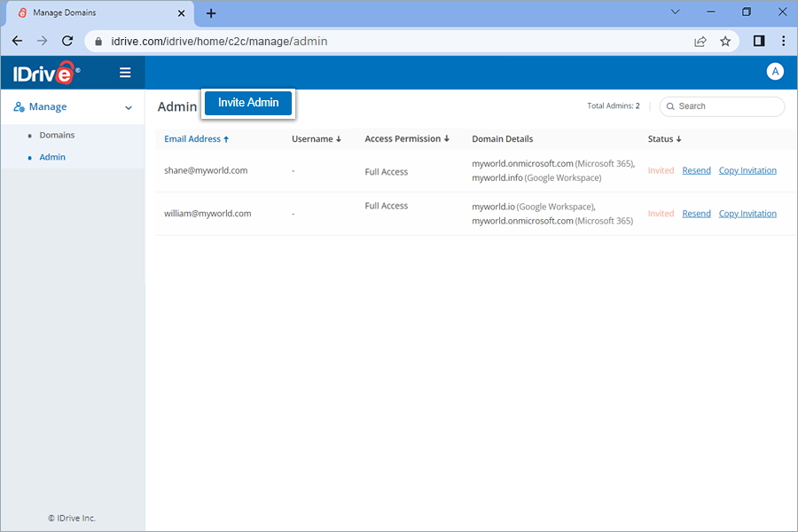Image resolution: width=798 pixels, height=532 pixels.
Task: Click Full Access in shane's row
Action: point(387,172)
